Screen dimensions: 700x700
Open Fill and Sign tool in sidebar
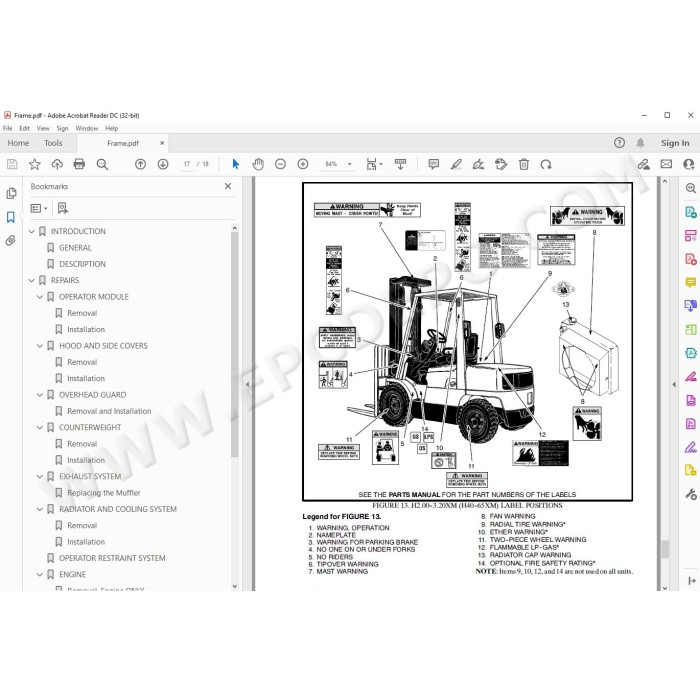[x=691, y=447]
